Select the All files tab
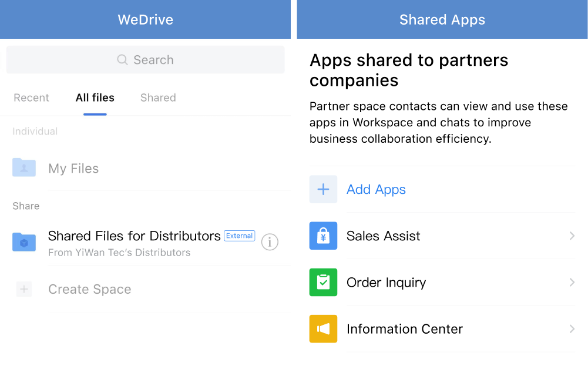The image size is (588, 376). [95, 98]
